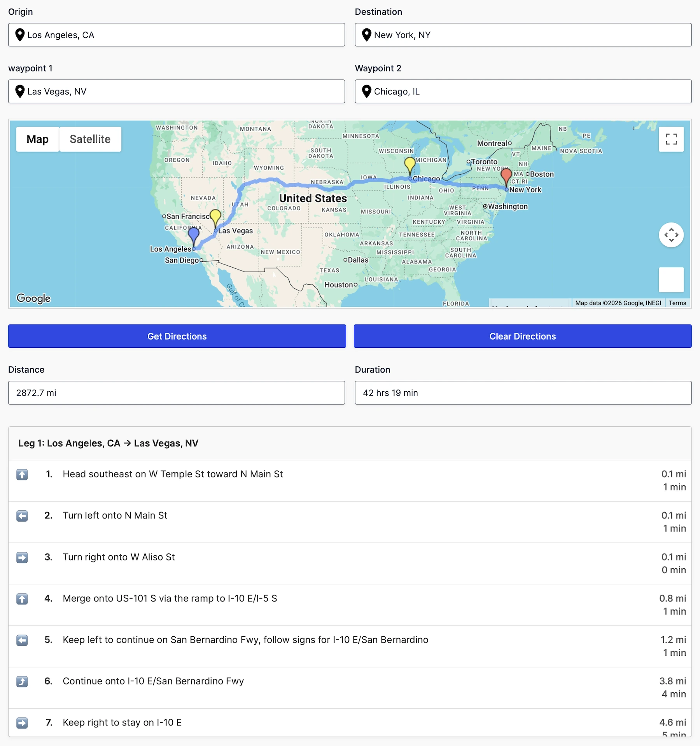The height and width of the screenshot is (746, 700).
Task: Click the Distance field showing 2872.7 mi
Action: (x=177, y=393)
